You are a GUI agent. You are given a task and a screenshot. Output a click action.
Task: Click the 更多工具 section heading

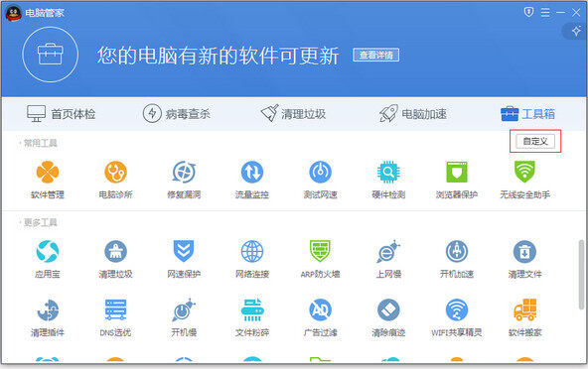coord(40,222)
